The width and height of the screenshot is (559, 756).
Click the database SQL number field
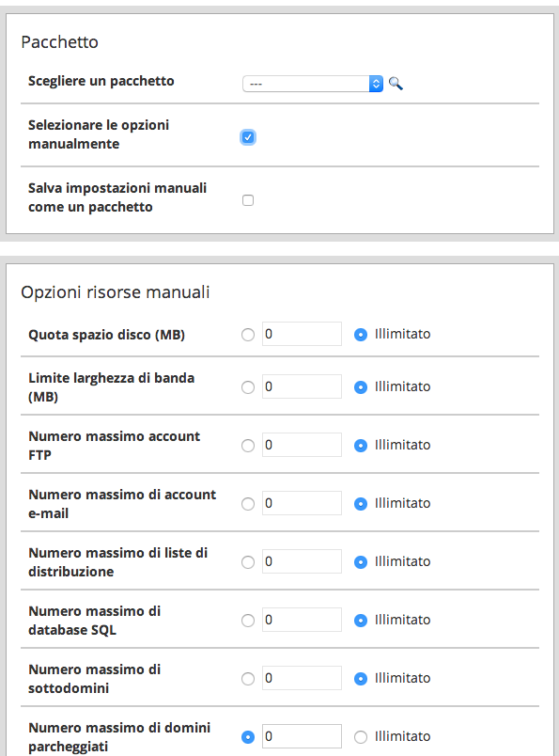[x=302, y=620]
